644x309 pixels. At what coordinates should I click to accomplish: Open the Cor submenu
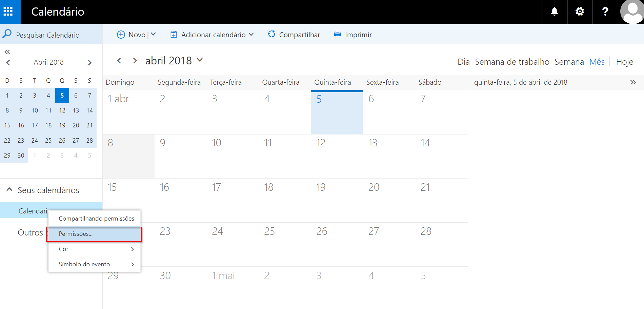click(94, 249)
